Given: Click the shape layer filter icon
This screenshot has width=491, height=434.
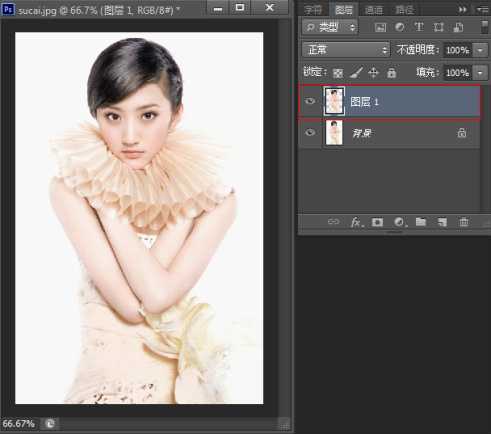Looking at the screenshot, I should [x=438, y=27].
